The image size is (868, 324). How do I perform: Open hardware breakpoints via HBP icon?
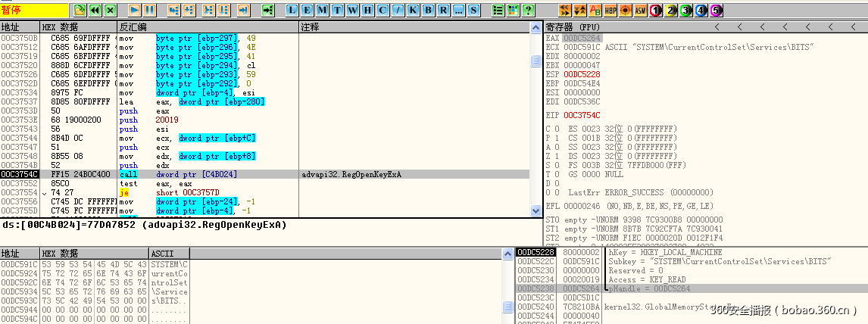610,10
